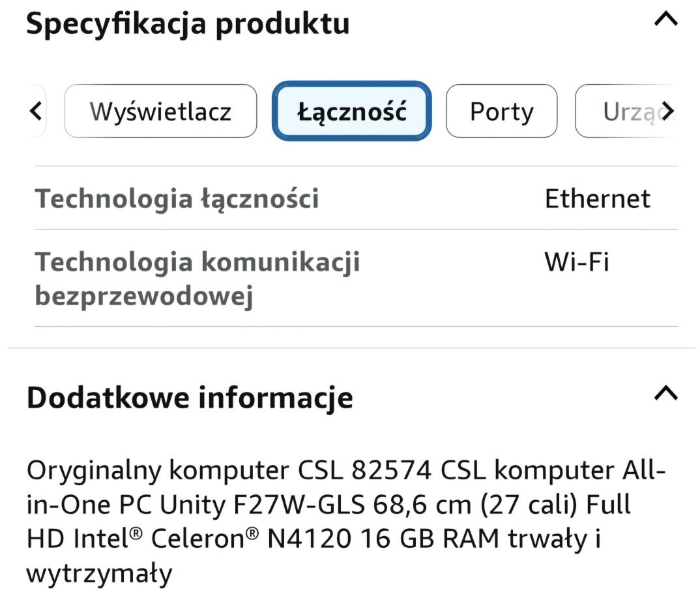Open the Porty tab
This screenshot has height=600, width=700.
[x=501, y=112]
